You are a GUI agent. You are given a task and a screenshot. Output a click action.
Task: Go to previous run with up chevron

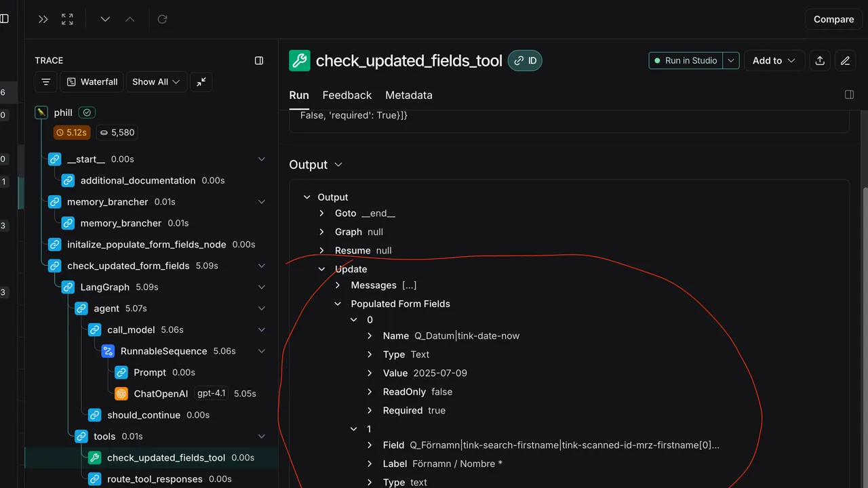(130, 19)
